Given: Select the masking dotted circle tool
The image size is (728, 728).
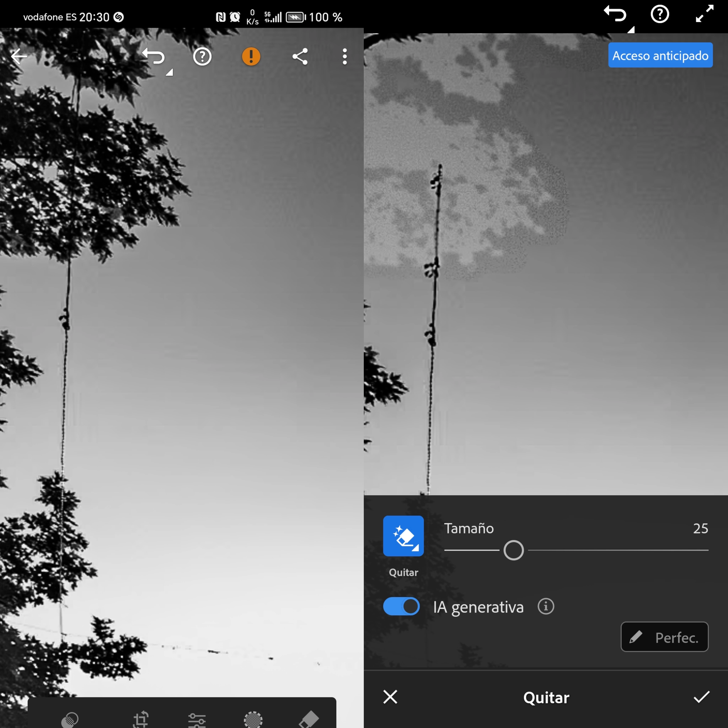Looking at the screenshot, I should [253, 719].
